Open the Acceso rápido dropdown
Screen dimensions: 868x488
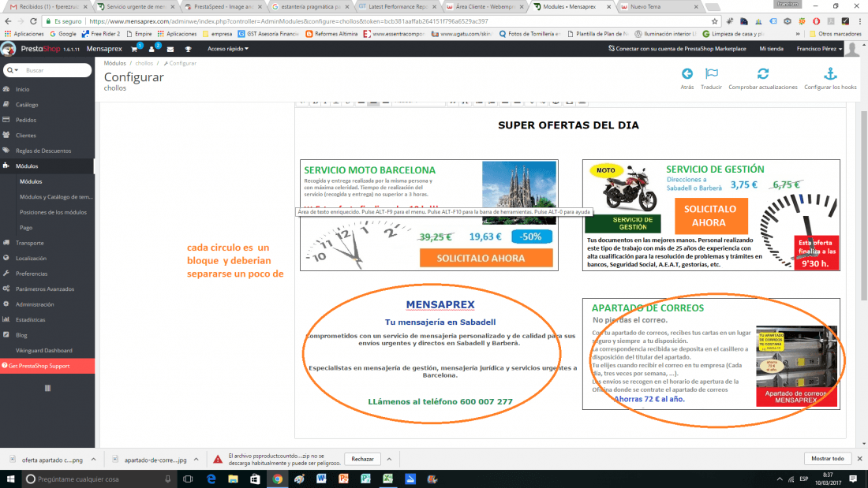(x=227, y=49)
